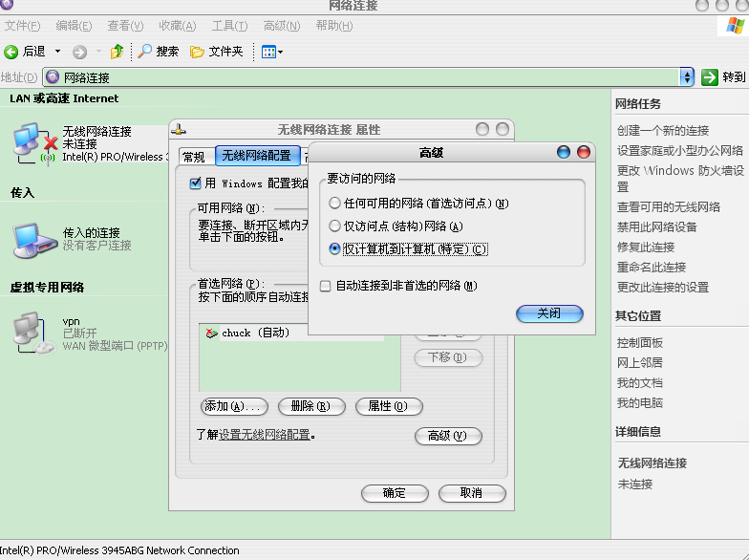Open the 编辑(E) menu

pos(74,26)
